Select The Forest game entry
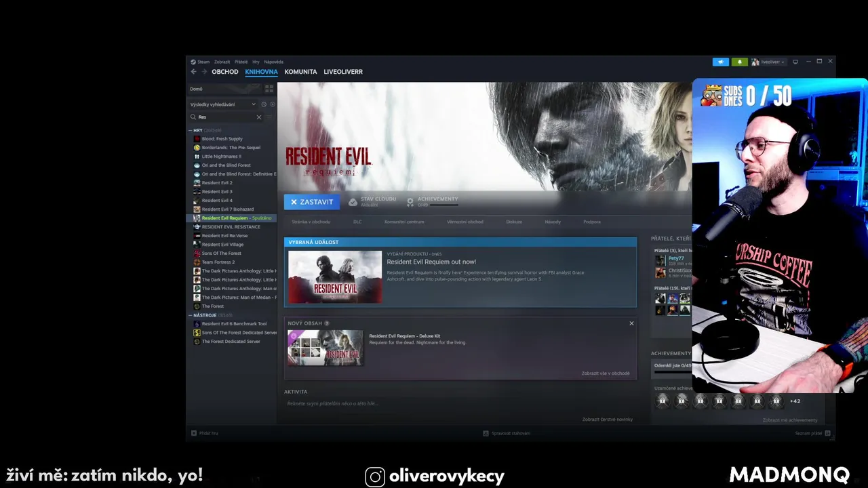The image size is (868, 488). [x=212, y=306]
